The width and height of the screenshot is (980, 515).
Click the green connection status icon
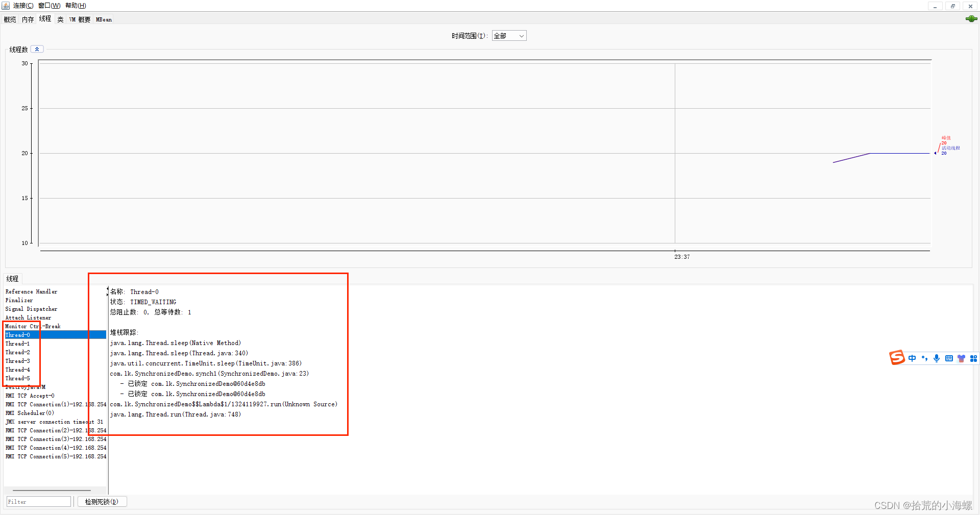pyautogui.click(x=971, y=19)
